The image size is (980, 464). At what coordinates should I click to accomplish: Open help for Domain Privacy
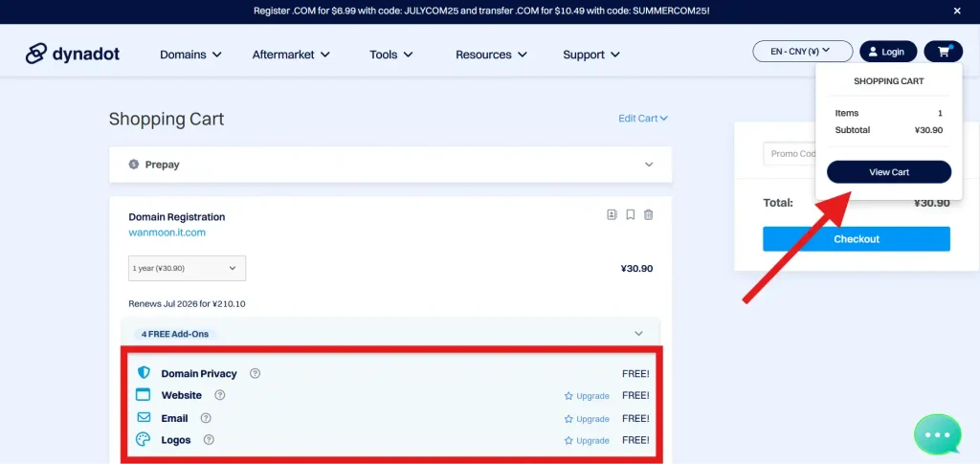click(x=255, y=373)
